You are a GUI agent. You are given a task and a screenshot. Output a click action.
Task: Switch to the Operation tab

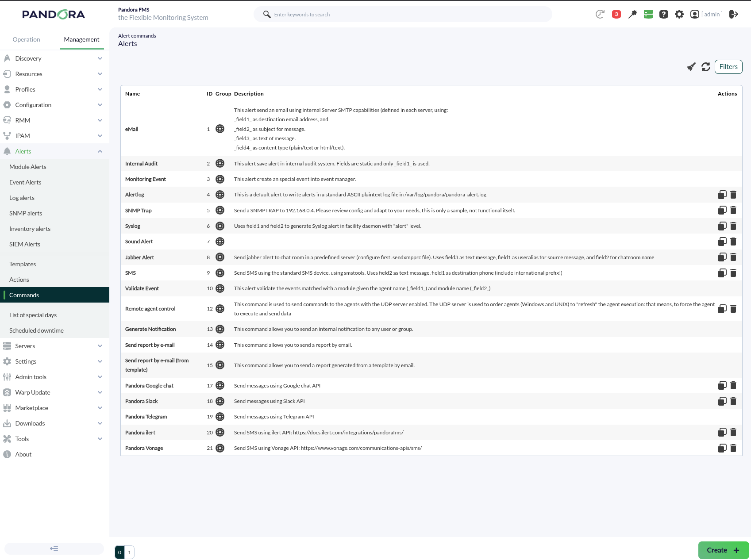coord(27,39)
